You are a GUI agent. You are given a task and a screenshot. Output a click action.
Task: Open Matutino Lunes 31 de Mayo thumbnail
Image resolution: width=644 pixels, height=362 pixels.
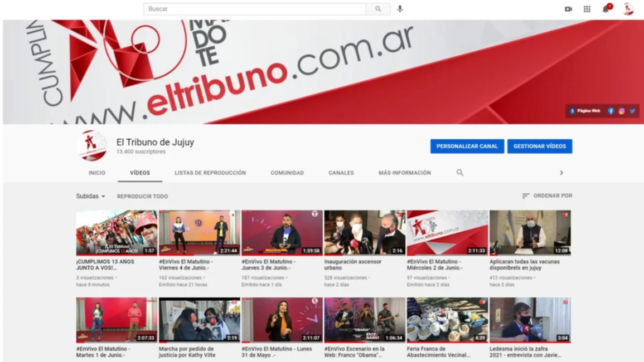[x=282, y=320]
